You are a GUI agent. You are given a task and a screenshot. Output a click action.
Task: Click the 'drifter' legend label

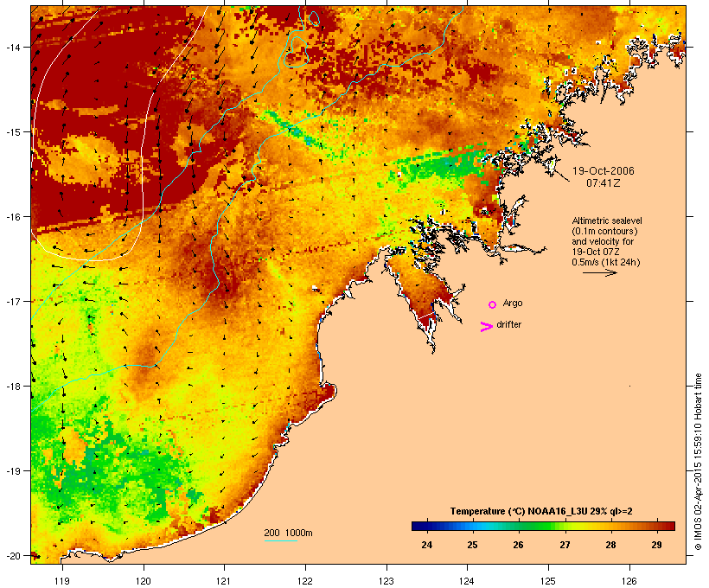508,324
